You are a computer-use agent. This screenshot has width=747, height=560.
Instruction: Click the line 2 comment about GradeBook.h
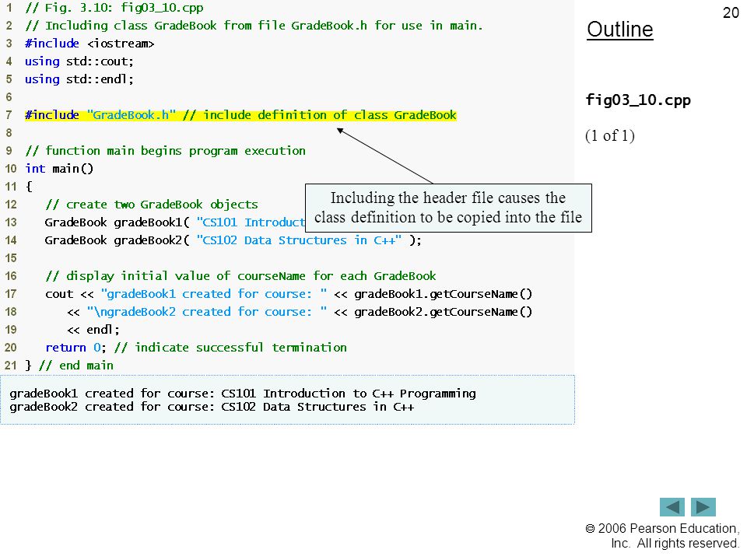[254, 26]
